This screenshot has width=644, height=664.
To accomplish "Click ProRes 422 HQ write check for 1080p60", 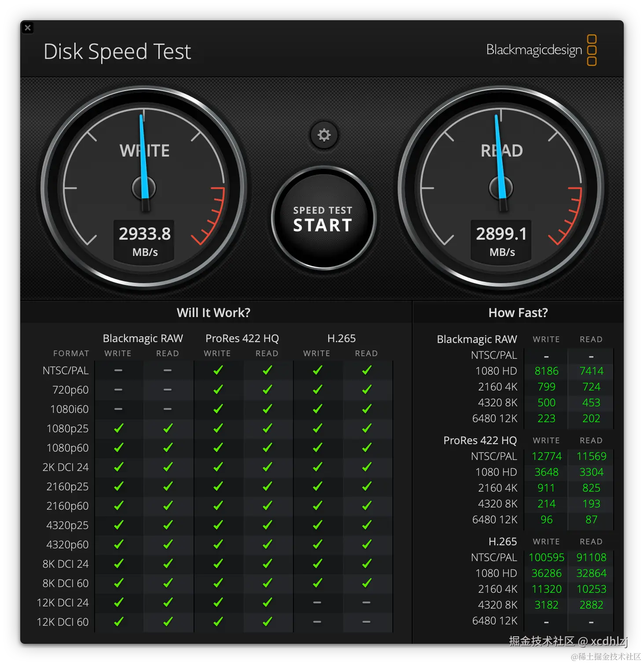I will tap(218, 448).
